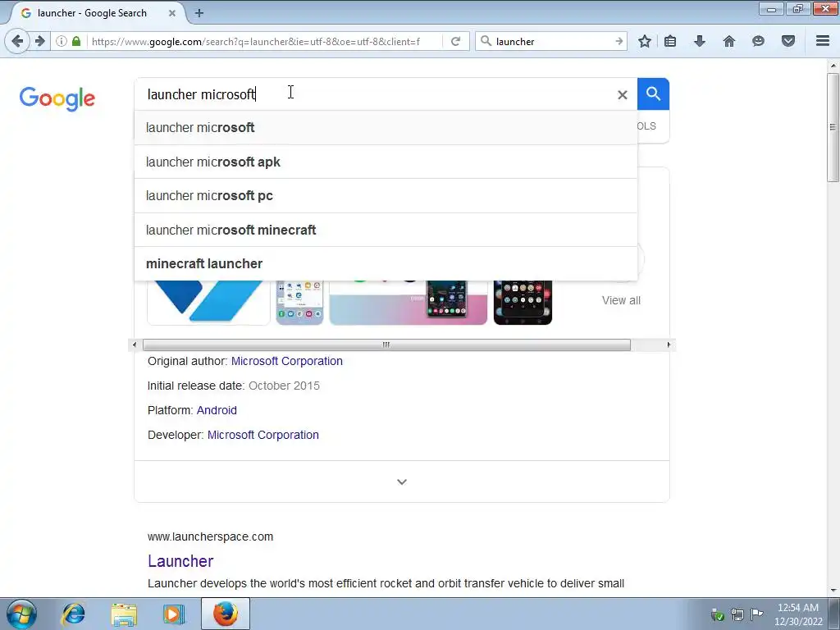The height and width of the screenshot is (630, 840).
Task: Choose suggestion "launcher microsoft"
Action: tap(386, 127)
